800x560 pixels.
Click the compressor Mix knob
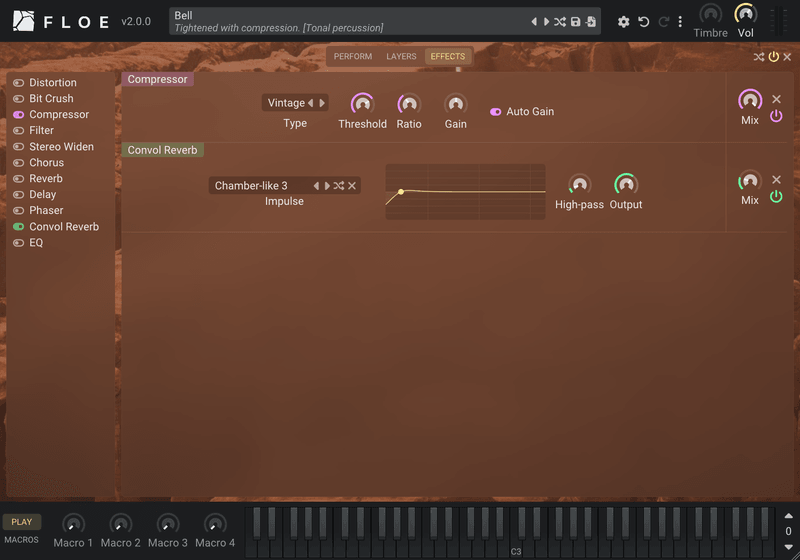click(x=749, y=100)
